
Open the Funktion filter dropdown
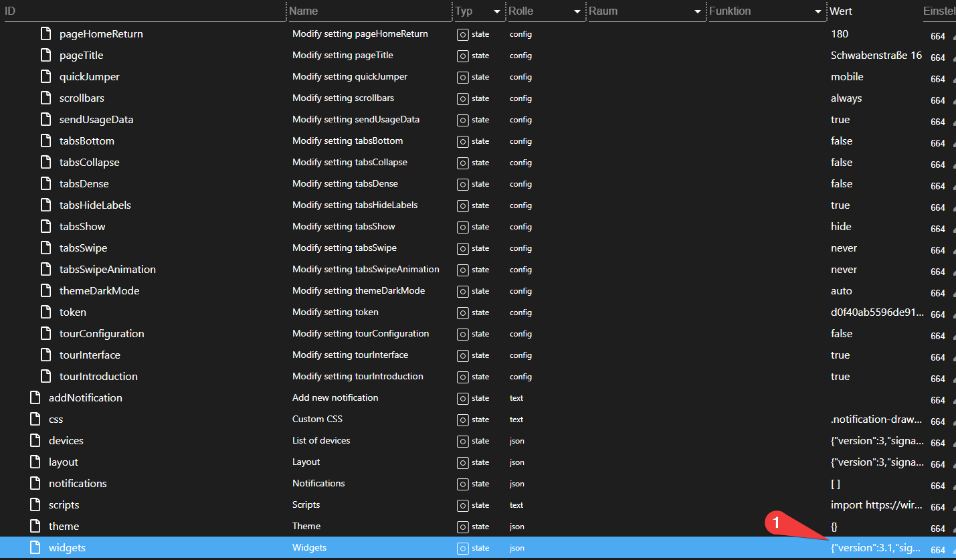pyautogui.click(x=818, y=11)
